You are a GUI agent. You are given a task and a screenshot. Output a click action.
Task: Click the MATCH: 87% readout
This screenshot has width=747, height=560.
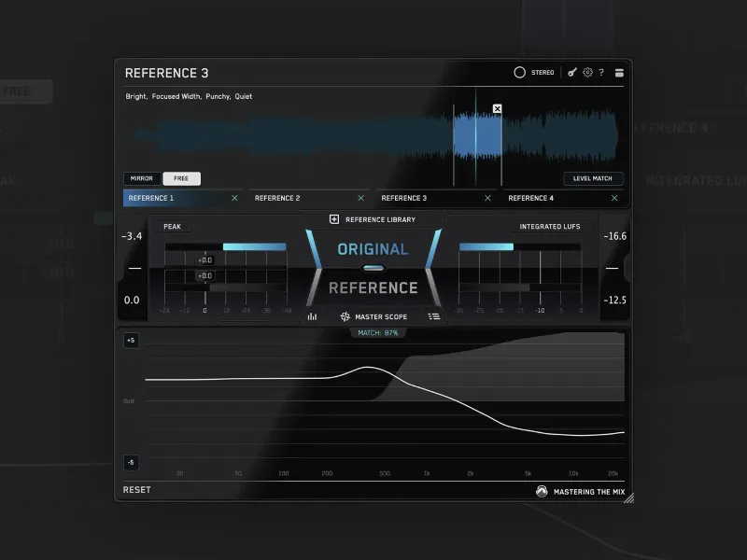pyautogui.click(x=378, y=333)
